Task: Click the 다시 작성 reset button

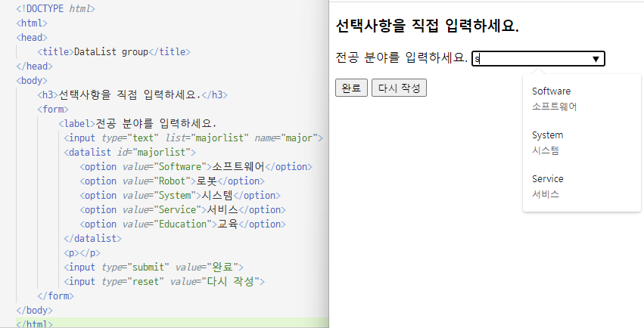Action: (x=399, y=88)
